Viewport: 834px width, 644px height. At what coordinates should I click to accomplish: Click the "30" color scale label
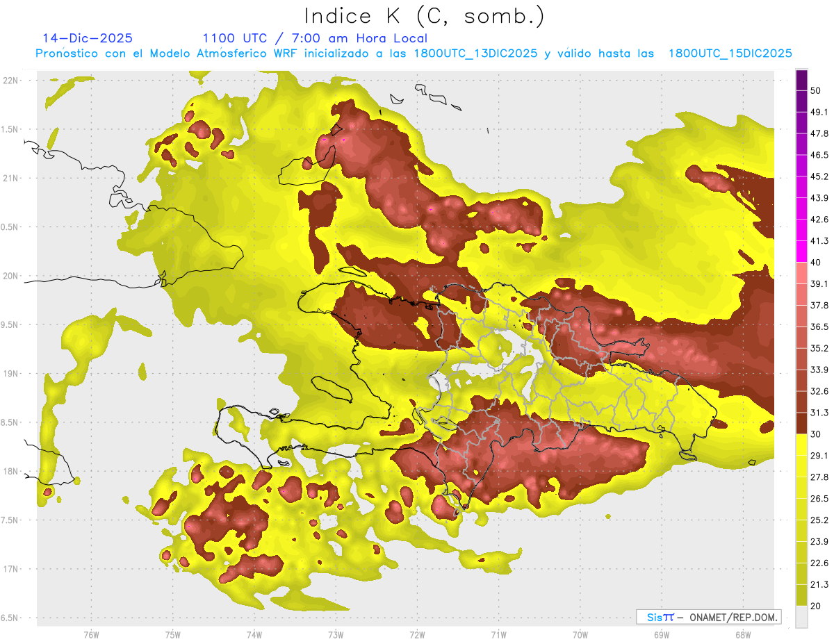(816, 434)
